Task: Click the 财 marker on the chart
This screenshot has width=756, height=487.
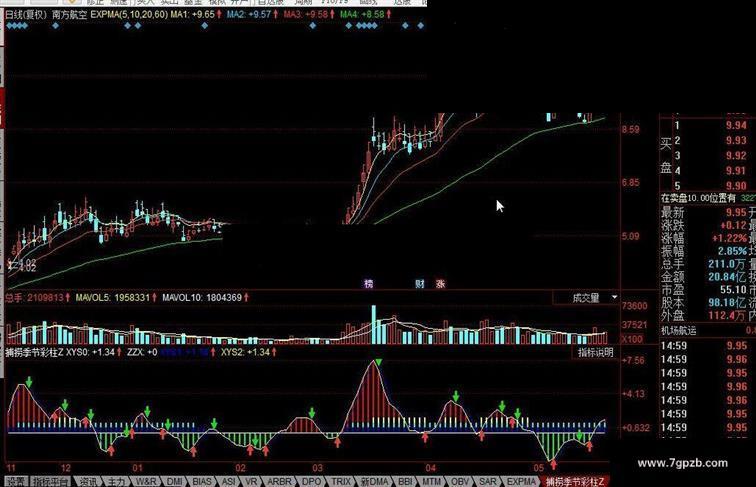Action: coord(419,284)
